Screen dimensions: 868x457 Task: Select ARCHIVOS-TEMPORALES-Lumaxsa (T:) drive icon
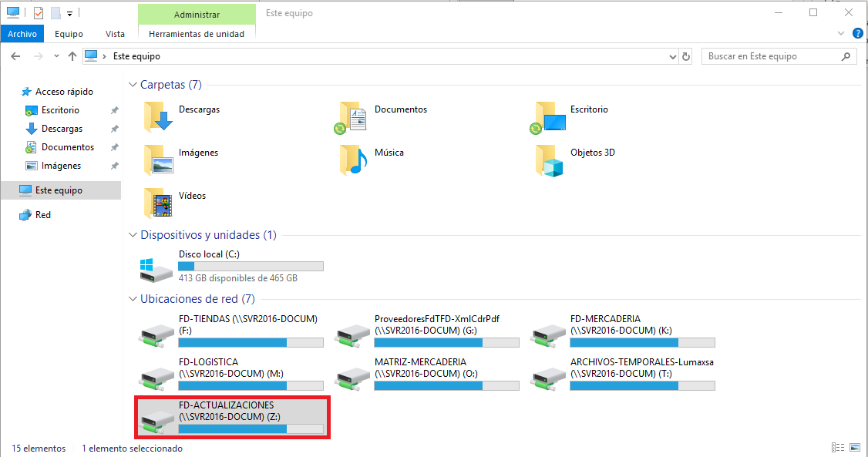click(549, 378)
